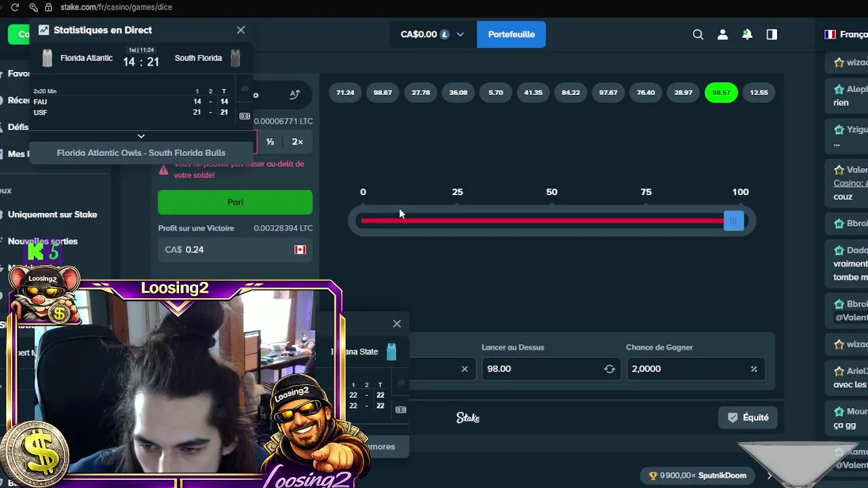The image size is (868, 488).
Task: Click the Stake logo below the game
Action: coord(468,418)
